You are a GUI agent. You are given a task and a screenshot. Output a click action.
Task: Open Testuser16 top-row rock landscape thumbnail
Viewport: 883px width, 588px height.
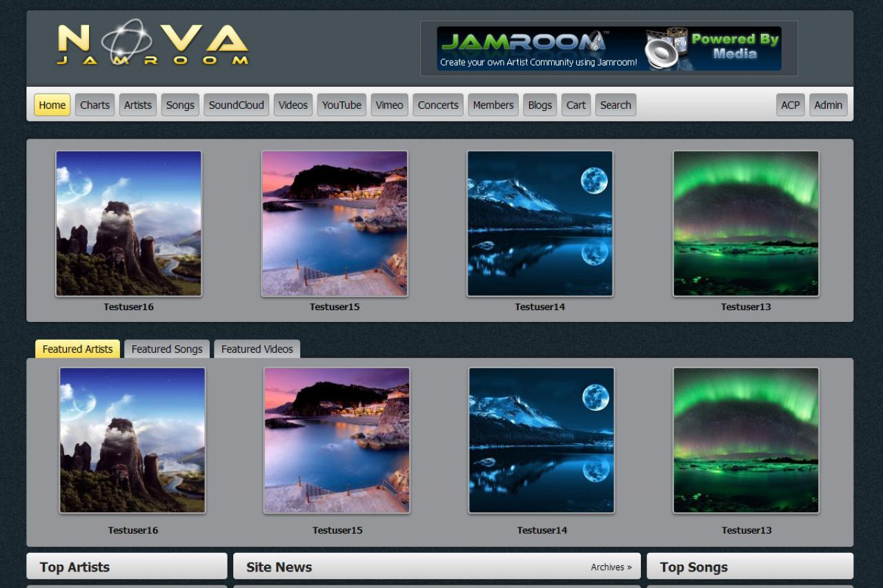coord(129,223)
